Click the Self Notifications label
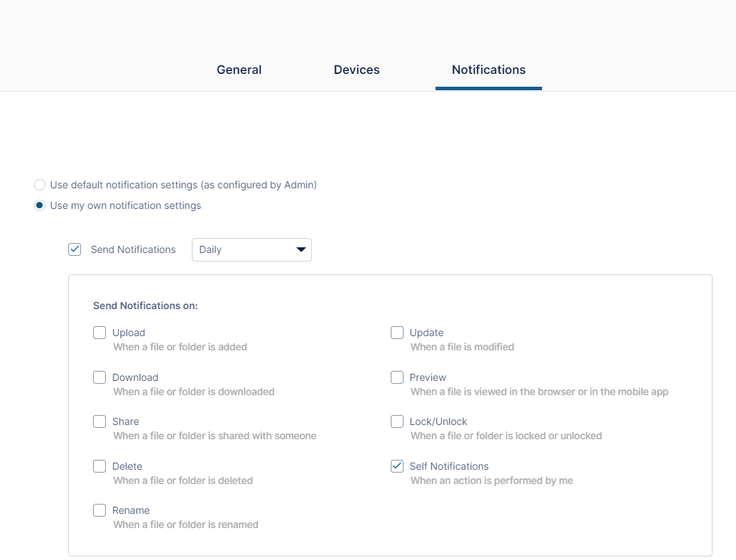Screen dimensions: 736x560 point(449,466)
